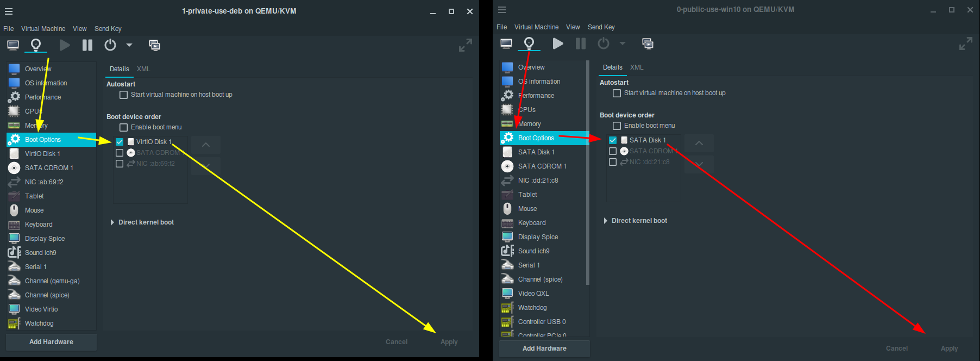
Task: Switch to XML tab in win10 window
Action: (637, 67)
